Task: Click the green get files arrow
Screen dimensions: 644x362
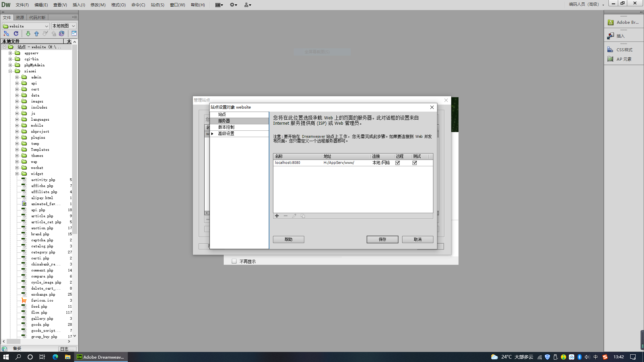Action: (x=28, y=34)
